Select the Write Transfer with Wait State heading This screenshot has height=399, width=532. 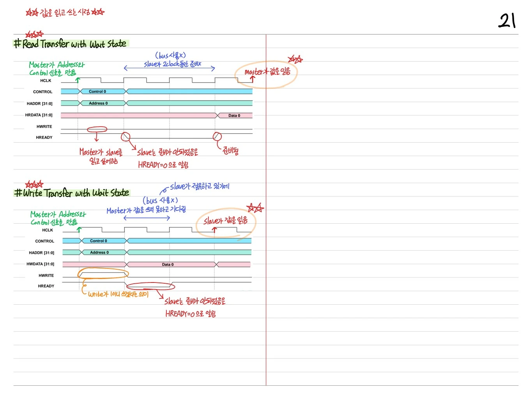(72, 192)
